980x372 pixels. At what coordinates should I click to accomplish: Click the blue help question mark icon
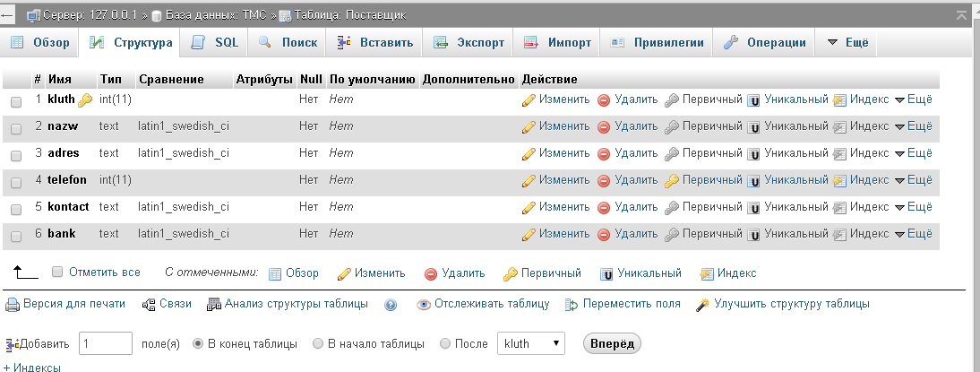click(x=391, y=305)
